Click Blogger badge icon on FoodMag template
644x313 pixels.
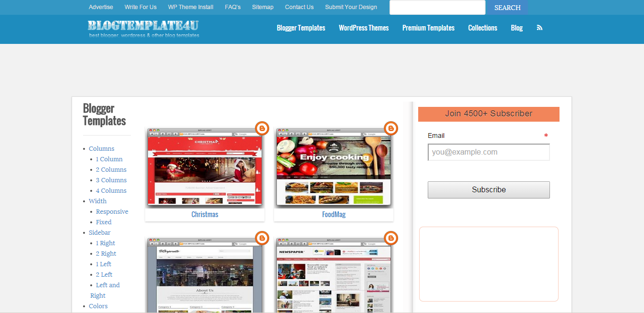[x=391, y=128]
